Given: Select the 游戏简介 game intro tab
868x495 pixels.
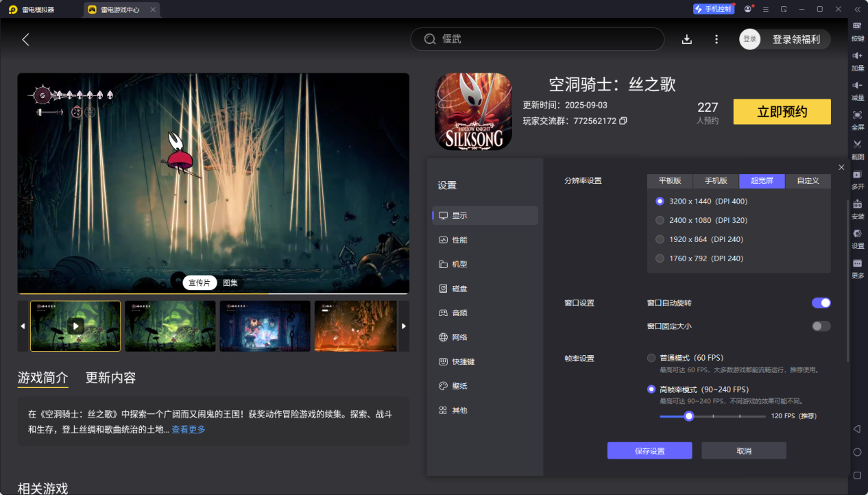Looking at the screenshot, I should coord(43,378).
